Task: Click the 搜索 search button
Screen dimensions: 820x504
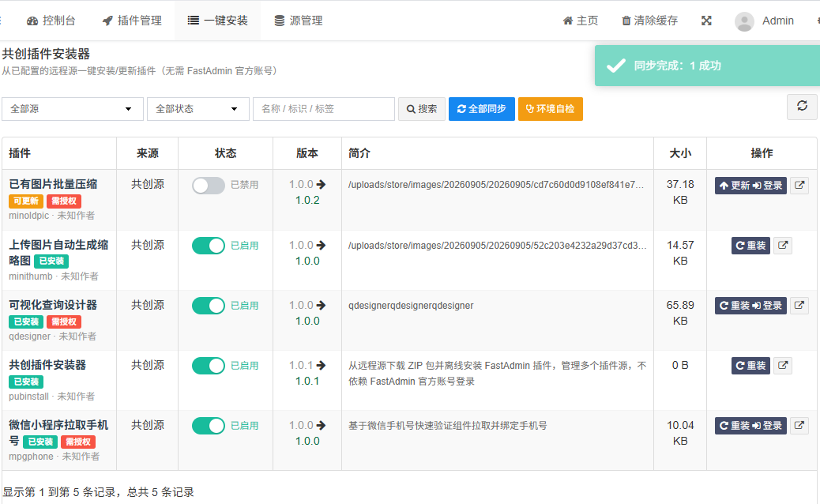Action: pyautogui.click(x=422, y=109)
